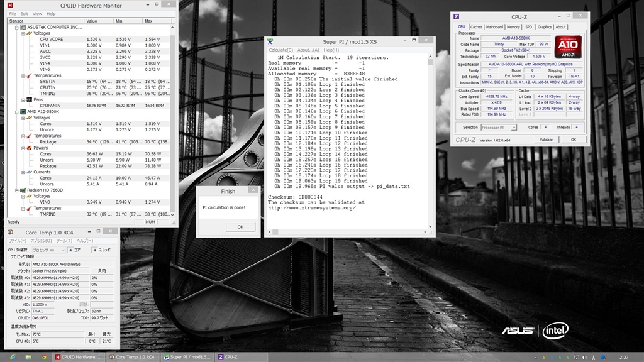Screen dimensions: 644x362
Task: Open Internet Explorer from taskbar
Action: [13, 357]
